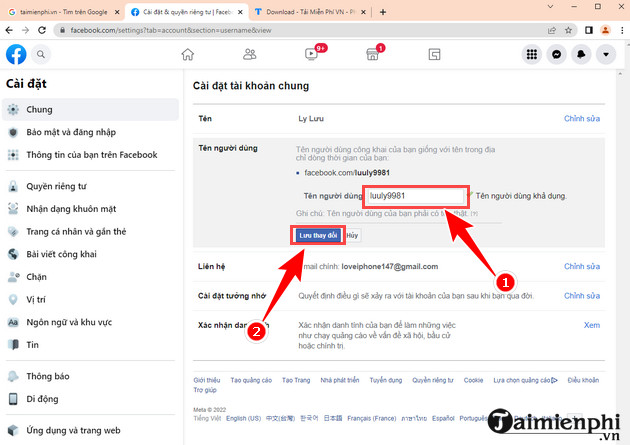
Task: Open the Tạo quảng cáo footer link
Action: [x=251, y=380]
